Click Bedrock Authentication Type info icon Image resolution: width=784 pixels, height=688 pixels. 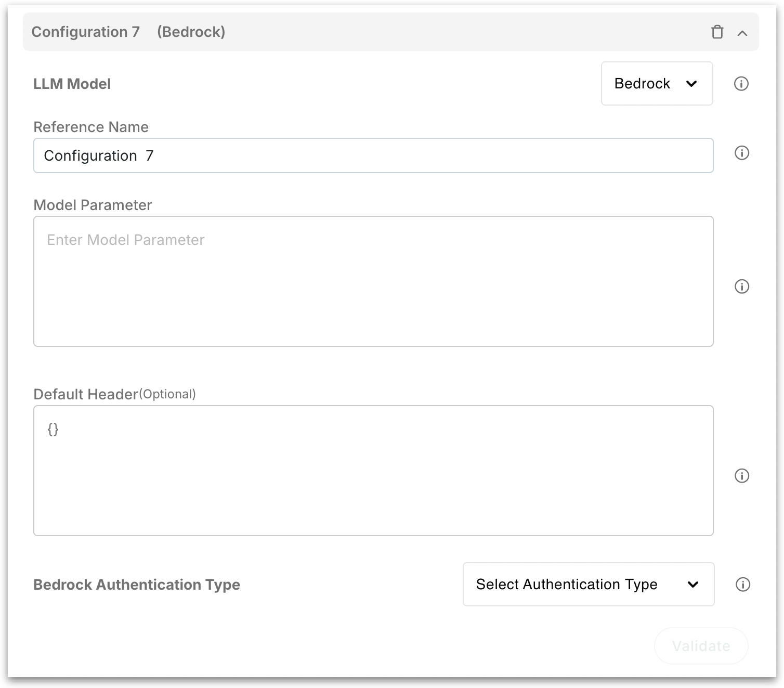[742, 585]
